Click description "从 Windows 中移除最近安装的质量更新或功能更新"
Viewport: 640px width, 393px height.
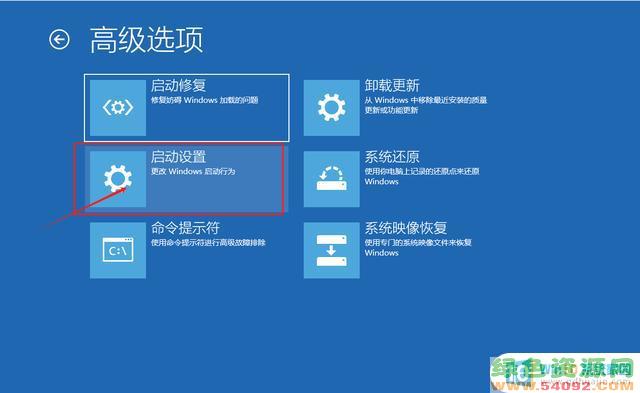pos(426,105)
